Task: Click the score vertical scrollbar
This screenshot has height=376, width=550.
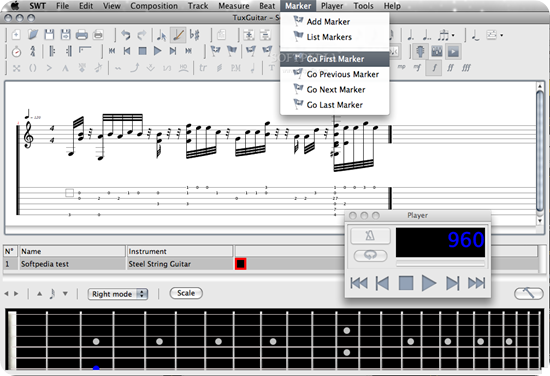Action: pos(540,153)
